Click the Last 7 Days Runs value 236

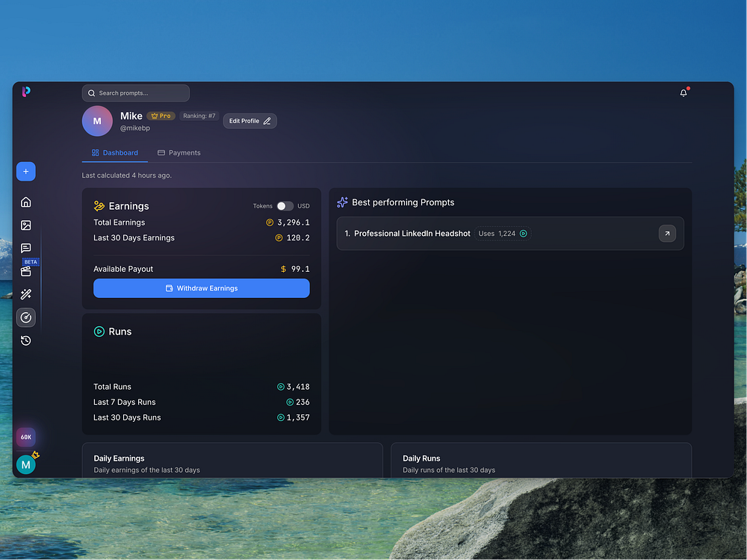(x=303, y=402)
